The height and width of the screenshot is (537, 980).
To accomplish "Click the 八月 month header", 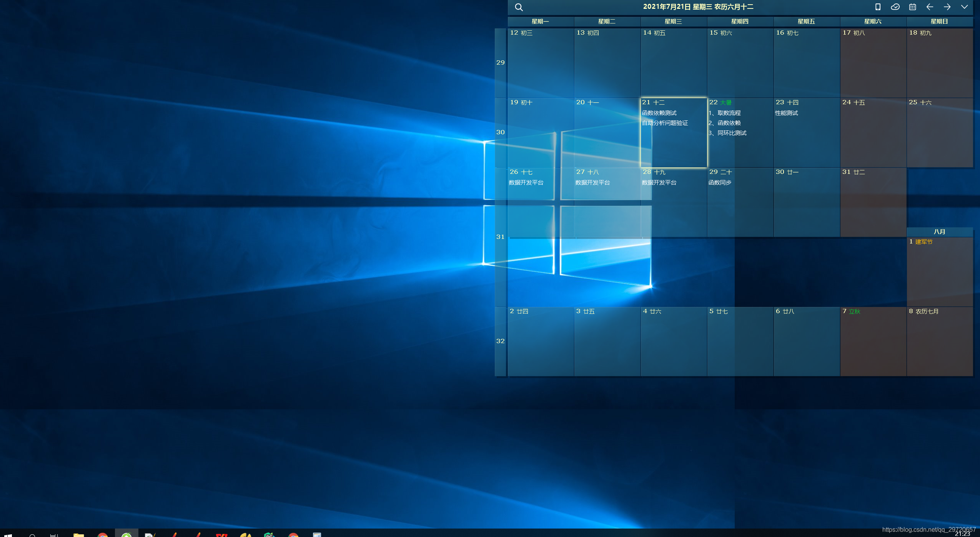I will [939, 231].
